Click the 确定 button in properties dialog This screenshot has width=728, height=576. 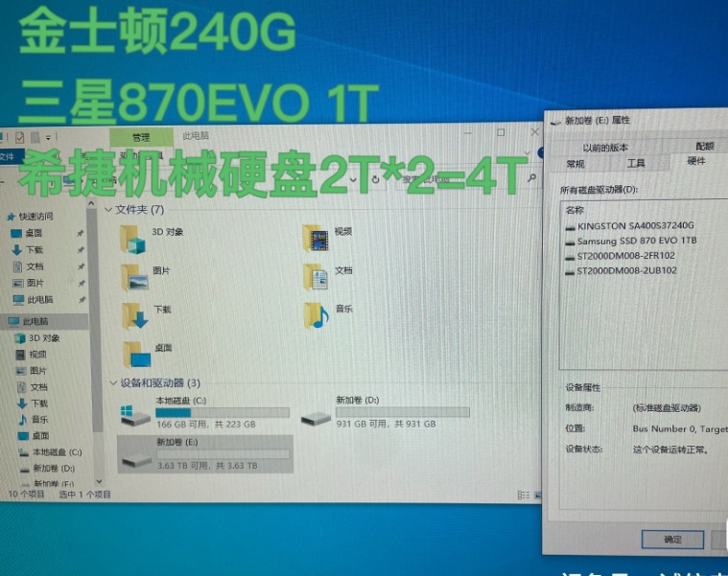tap(672, 540)
